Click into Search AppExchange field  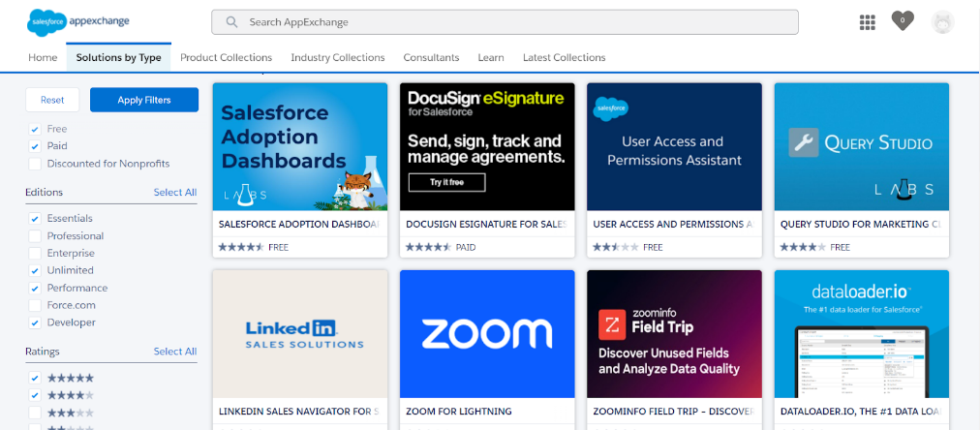(505, 22)
